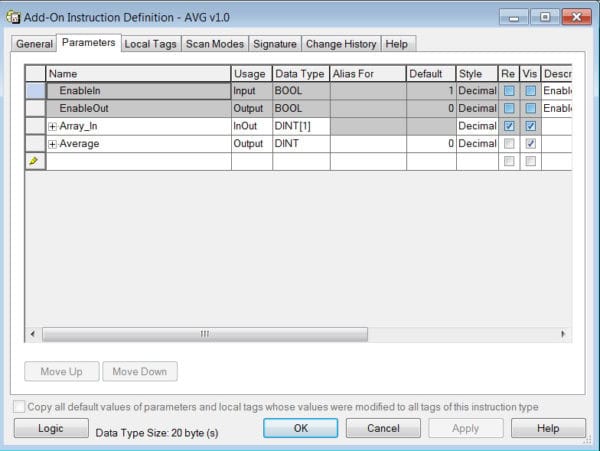Expand the Average parameter

(x=52, y=144)
